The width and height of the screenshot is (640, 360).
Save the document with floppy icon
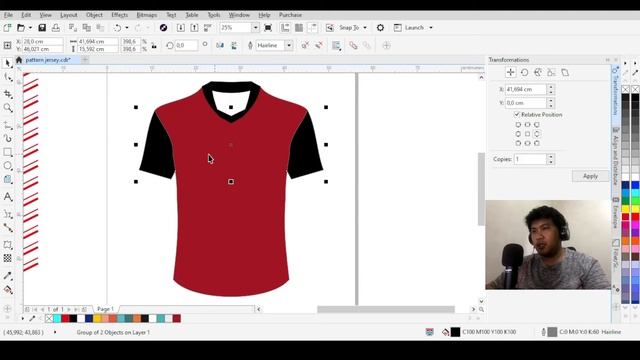[42, 28]
